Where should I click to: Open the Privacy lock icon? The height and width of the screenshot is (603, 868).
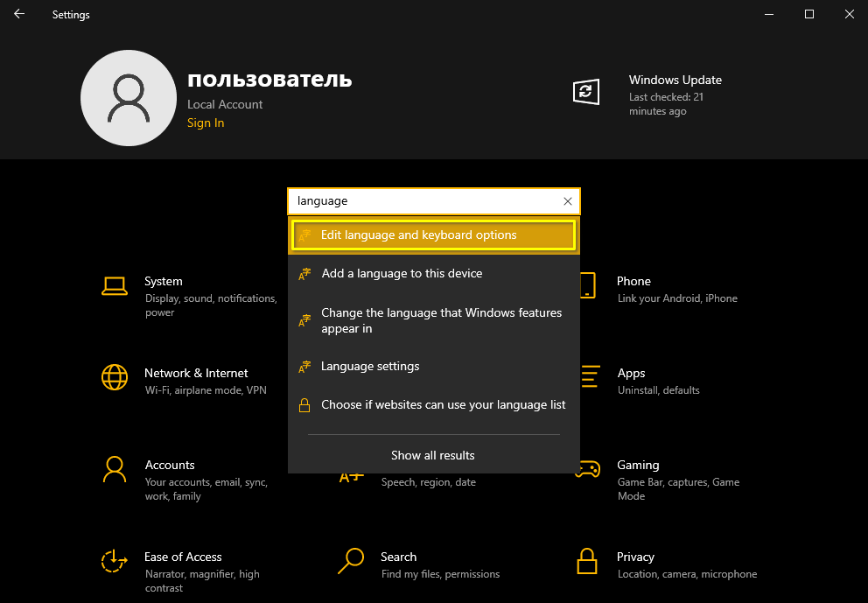pyautogui.click(x=587, y=561)
